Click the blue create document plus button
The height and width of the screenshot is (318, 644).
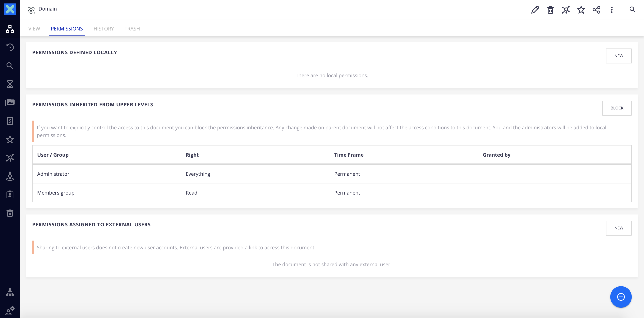click(x=621, y=297)
